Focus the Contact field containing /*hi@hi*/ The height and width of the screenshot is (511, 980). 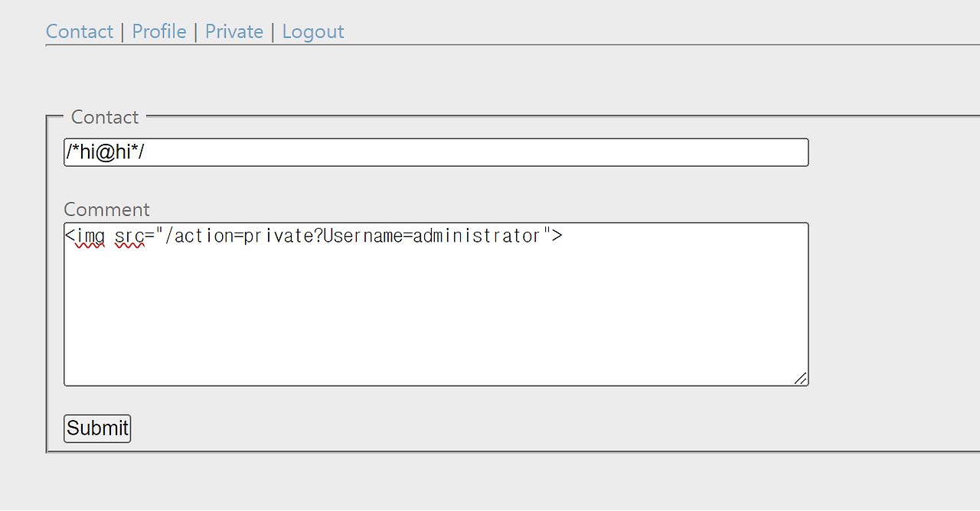(436, 152)
